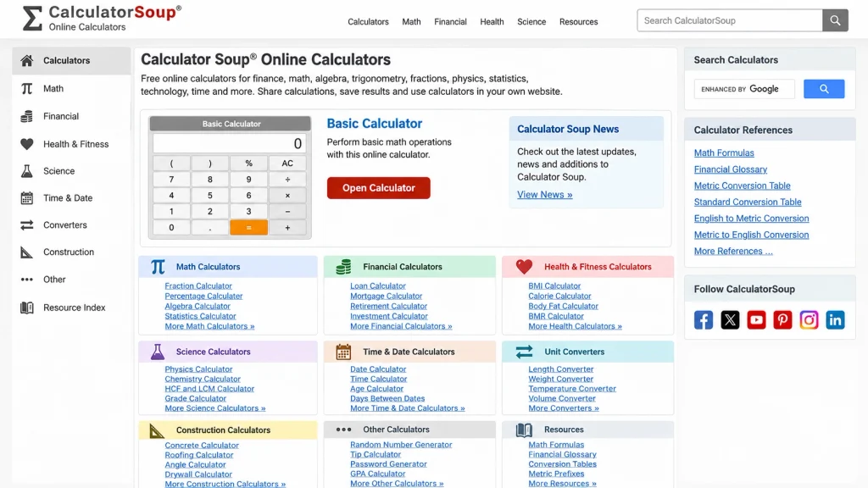Click the flask icon beside Science in sidebar

26,171
